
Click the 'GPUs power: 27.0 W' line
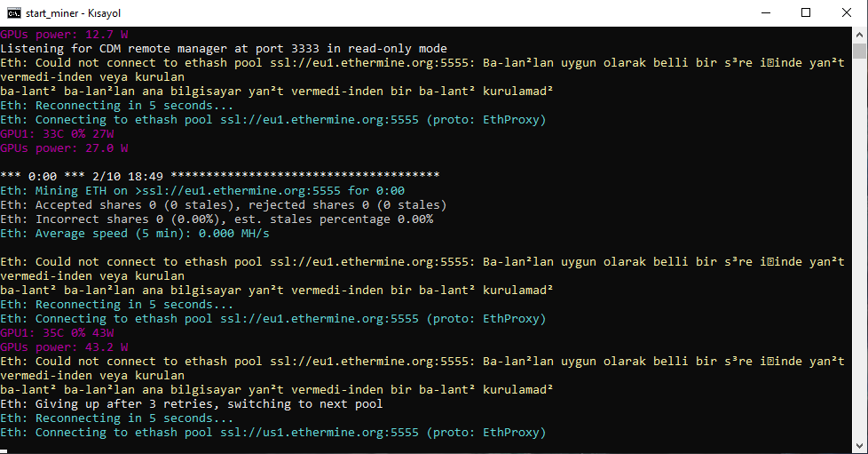pyautogui.click(x=64, y=148)
